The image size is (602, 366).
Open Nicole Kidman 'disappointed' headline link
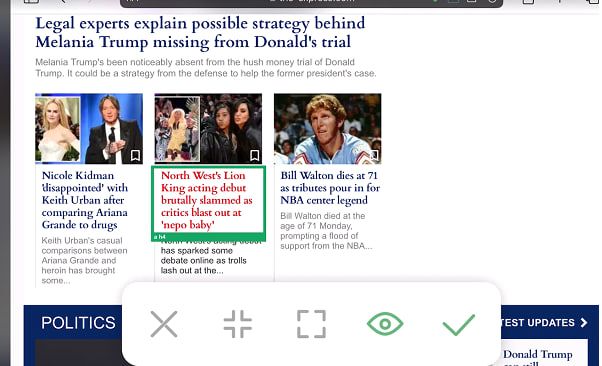pos(84,200)
